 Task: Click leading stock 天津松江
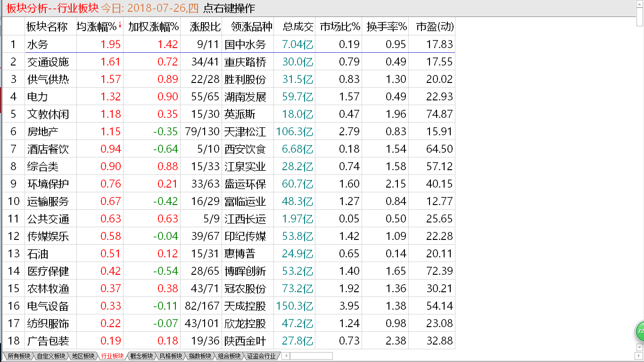245,132
